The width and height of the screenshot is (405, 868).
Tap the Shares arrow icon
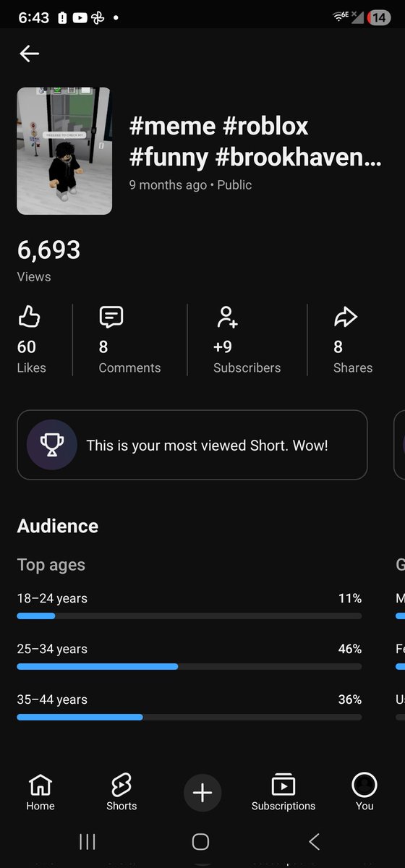tap(345, 317)
